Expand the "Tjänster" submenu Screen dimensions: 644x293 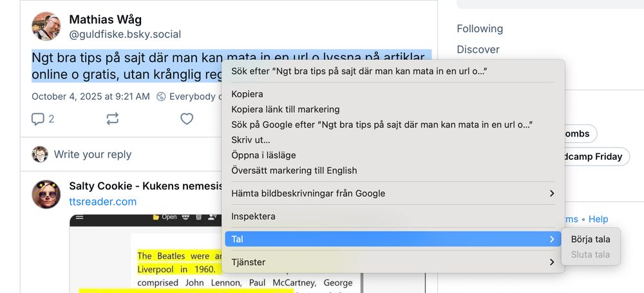point(393,262)
